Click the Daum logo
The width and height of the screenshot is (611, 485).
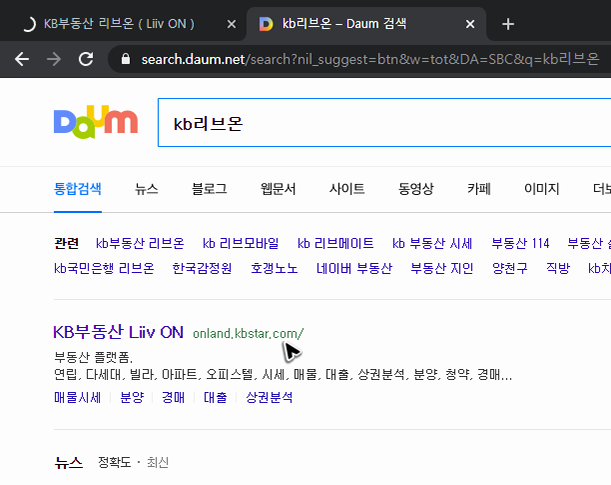96,122
